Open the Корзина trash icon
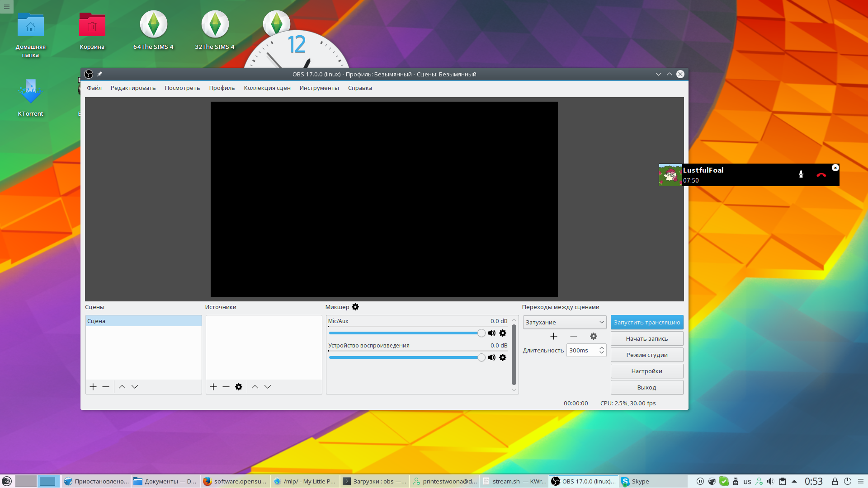The width and height of the screenshot is (868, 488). tap(92, 31)
